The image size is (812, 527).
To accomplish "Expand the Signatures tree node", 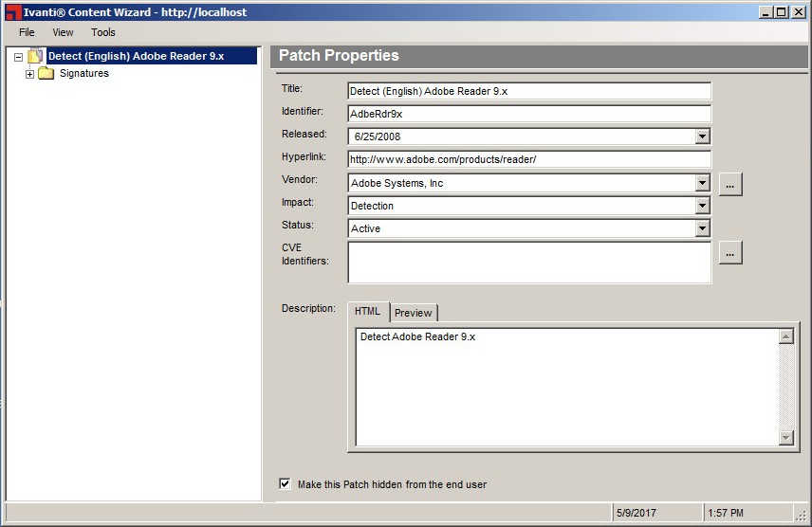I will click(x=30, y=74).
